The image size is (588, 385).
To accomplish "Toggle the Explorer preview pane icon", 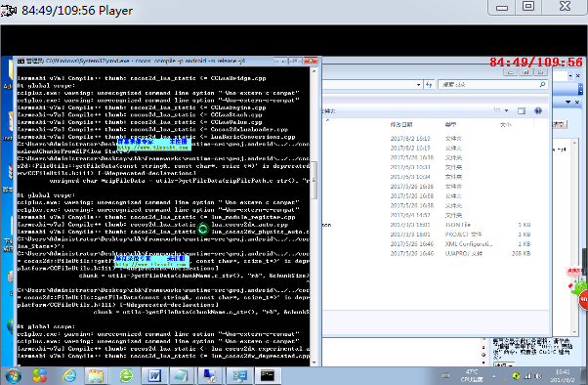I will coord(522,110).
